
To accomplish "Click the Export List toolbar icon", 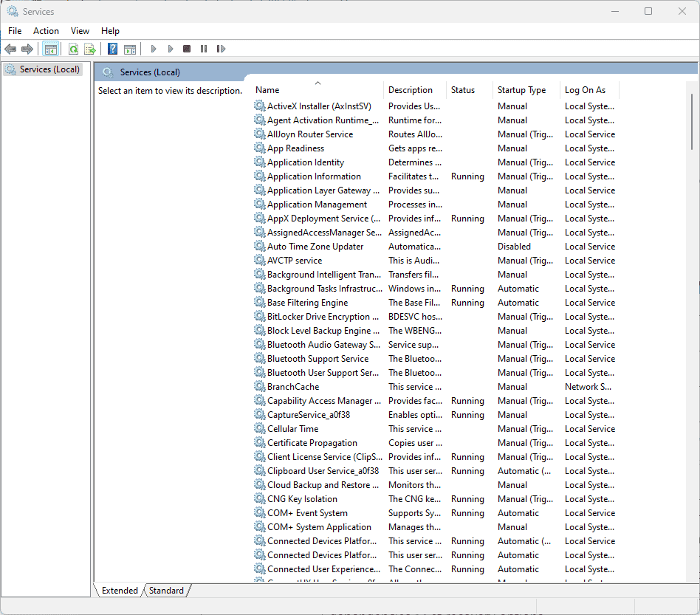I will click(x=89, y=49).
